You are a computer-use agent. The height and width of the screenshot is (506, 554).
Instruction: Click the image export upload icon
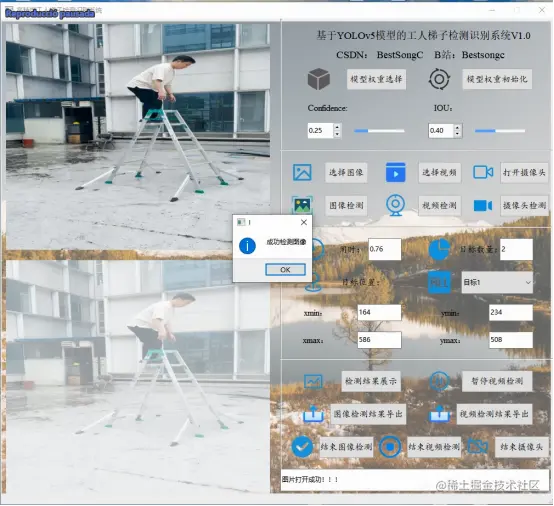point(313,413)
